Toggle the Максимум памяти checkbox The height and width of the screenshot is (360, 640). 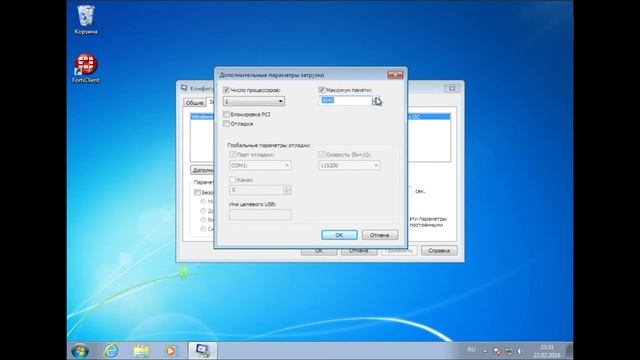pyautogui.click(x=322, y=90)
